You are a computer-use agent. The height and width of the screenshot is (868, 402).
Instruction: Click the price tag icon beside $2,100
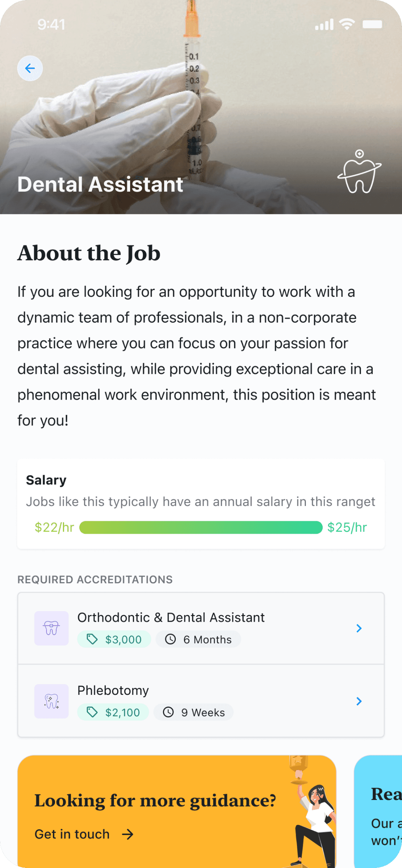(x=92, y=712)
